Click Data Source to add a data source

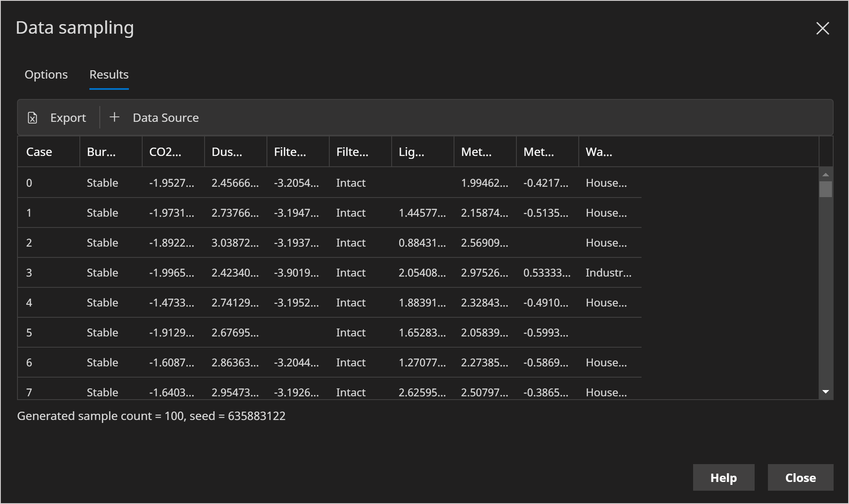(x=165, y=117)
